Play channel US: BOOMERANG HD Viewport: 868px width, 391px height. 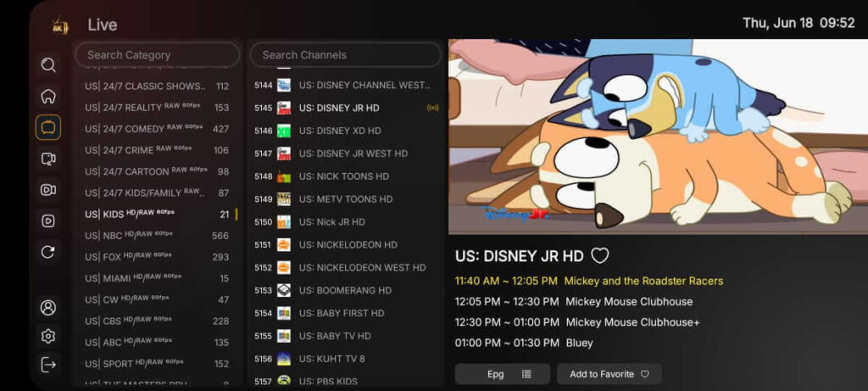pyautogui.click(x=346, y=290)
